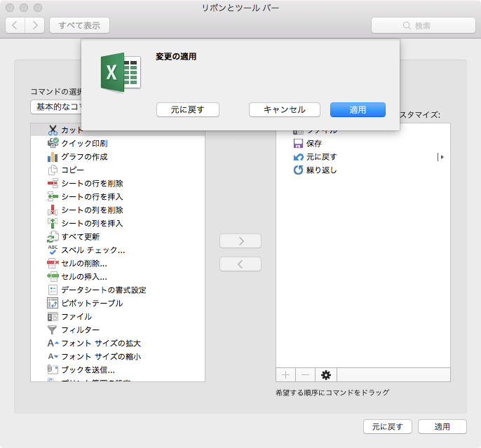
Task: Click the Delete Sheet Rows (シートの行を削除) icon
Action: coord(53,184)
